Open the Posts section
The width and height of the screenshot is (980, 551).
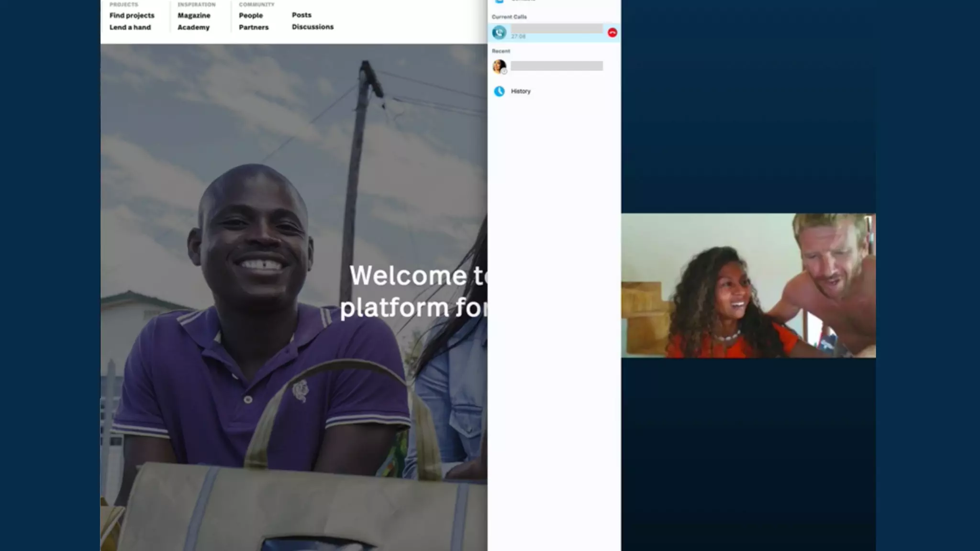click(301, 15)
